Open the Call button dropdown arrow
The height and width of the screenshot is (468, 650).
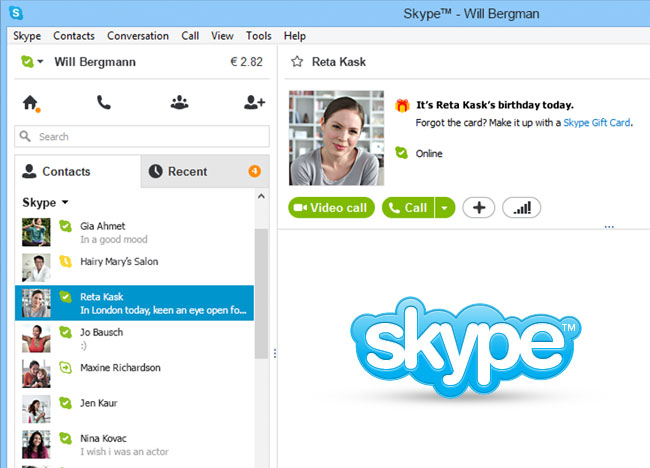click(x=445, y=208)
